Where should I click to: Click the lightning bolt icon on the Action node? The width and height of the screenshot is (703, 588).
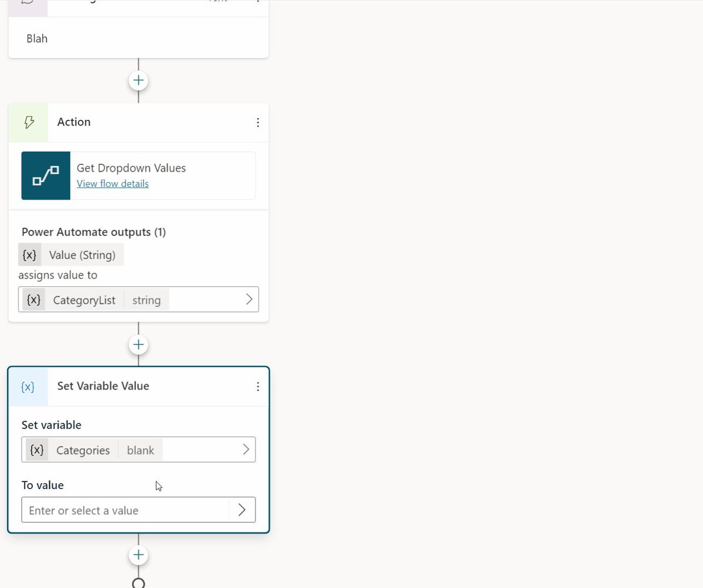[x=28, y=122]
